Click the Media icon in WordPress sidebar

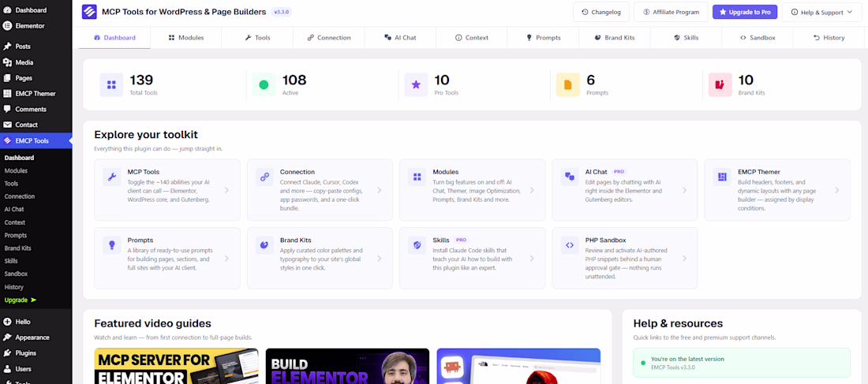(x=7, y=62)
